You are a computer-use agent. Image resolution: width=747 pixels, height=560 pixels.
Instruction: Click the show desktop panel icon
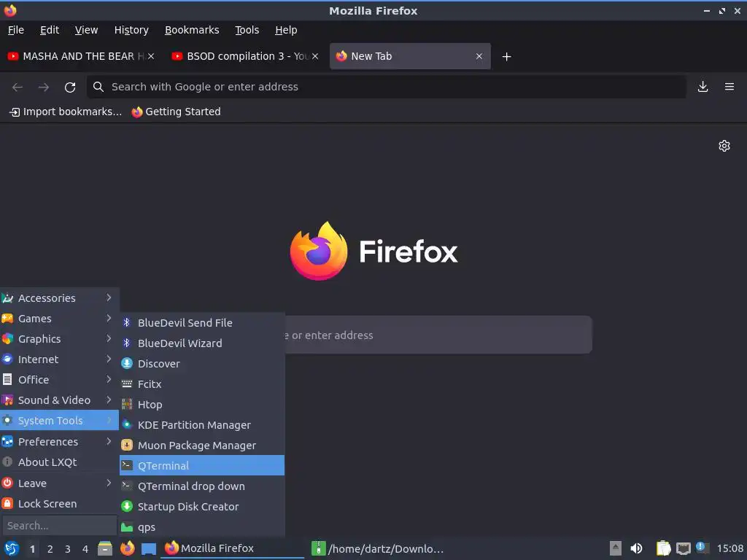[149, 549]
